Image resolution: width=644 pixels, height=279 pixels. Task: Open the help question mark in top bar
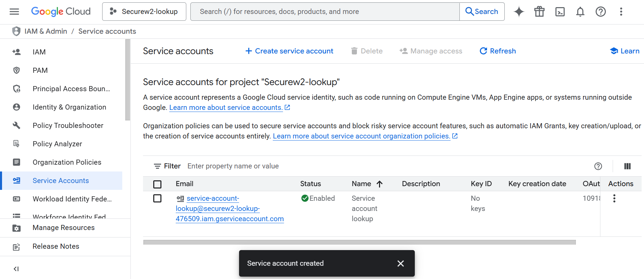point(600,12)
